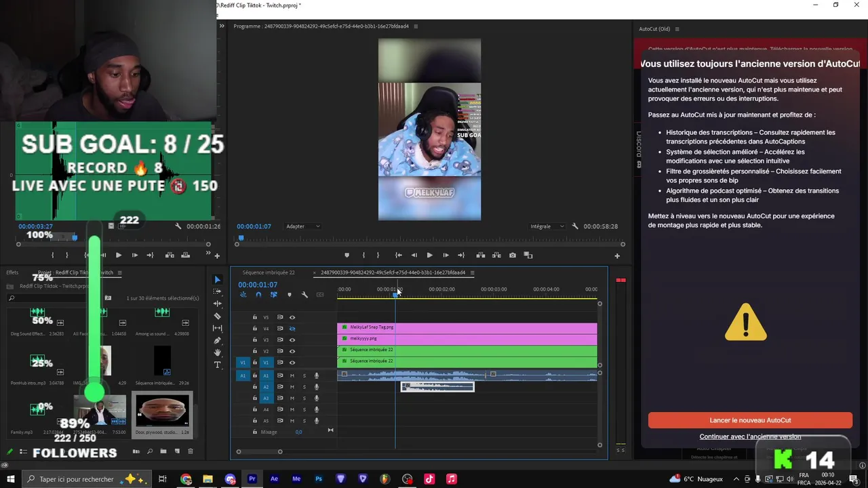Open TikTok from the taskbar
868x488 pixels.
(x=429, y=479)
